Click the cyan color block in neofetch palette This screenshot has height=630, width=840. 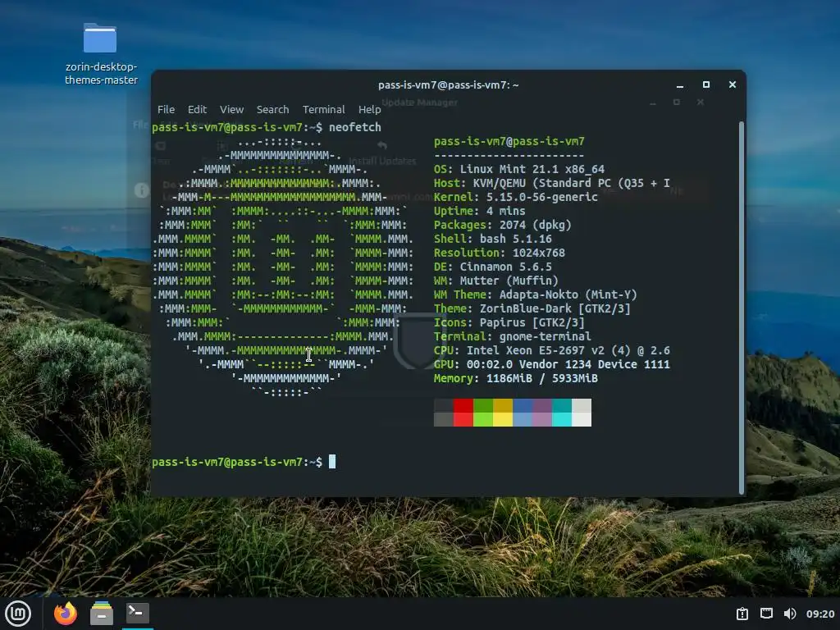(x=562, y=413)
